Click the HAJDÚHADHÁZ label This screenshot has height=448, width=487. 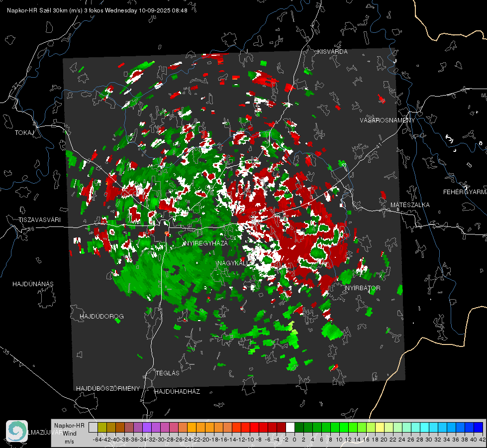coord(177,392)
